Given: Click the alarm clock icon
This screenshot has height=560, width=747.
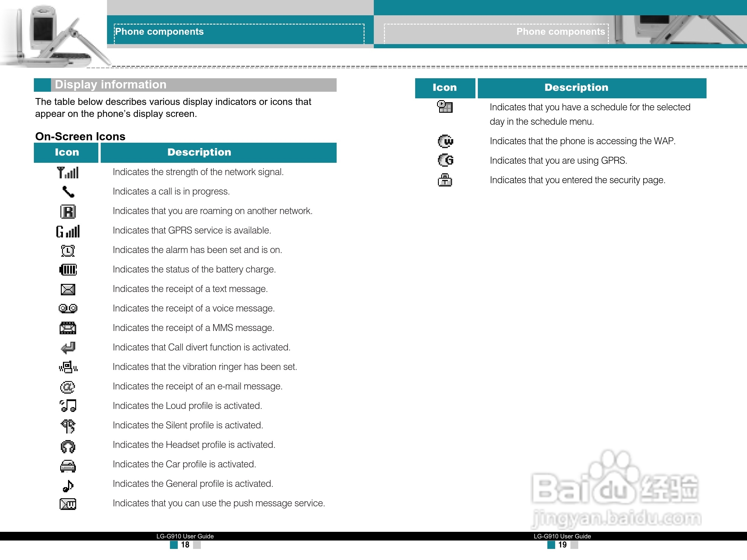Looking at the screenshot, I should click(x=68, y=251).
